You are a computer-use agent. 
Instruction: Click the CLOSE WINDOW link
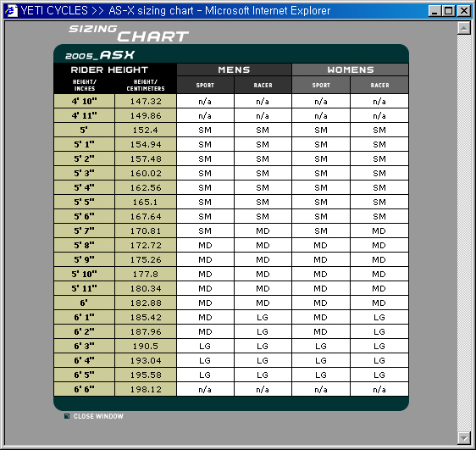[98, 416]
